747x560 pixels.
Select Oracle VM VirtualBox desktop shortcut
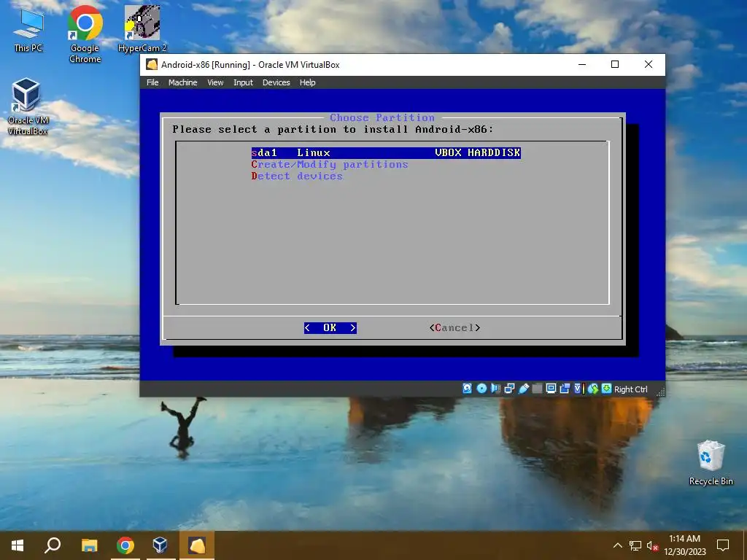coord(28,106)
